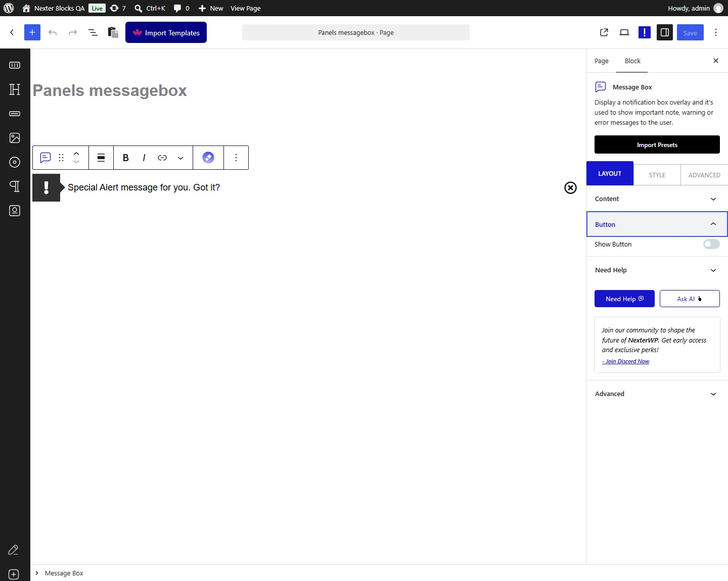Screen dimensions: 728x581
Task: Switch to the Block tab
Action: coord(632,61)
